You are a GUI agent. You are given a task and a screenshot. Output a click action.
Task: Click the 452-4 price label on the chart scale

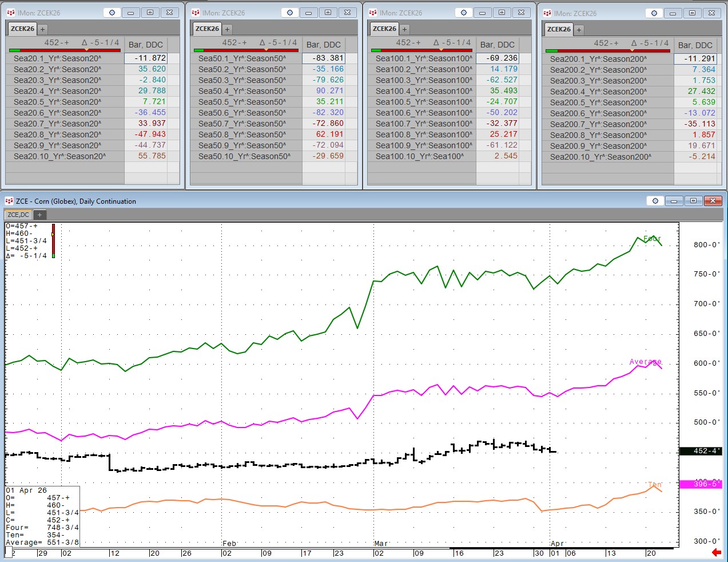(x=701, y=451)
